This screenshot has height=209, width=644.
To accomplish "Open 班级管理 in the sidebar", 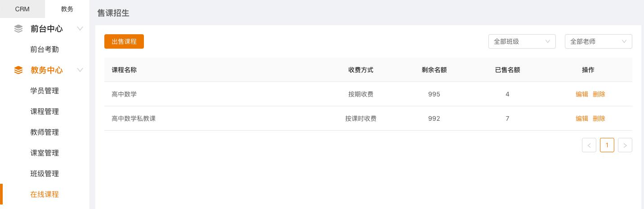I will [45, 174].
